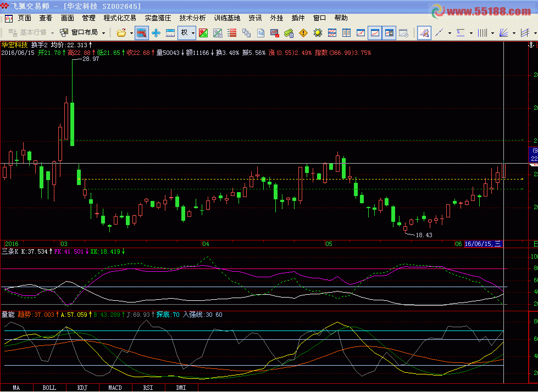Open the 插件 menu
The image size is (538, 392).
pos(298,18)
